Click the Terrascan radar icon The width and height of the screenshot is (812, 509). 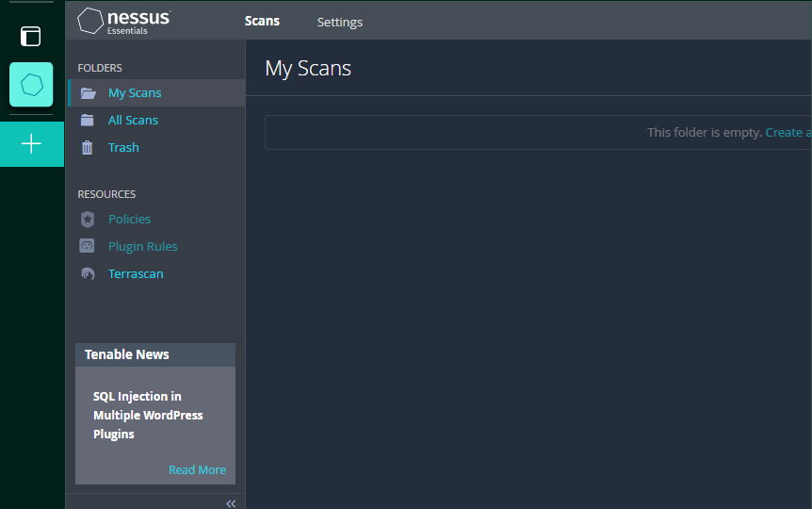pyautogui.click(x=88, y=273)
